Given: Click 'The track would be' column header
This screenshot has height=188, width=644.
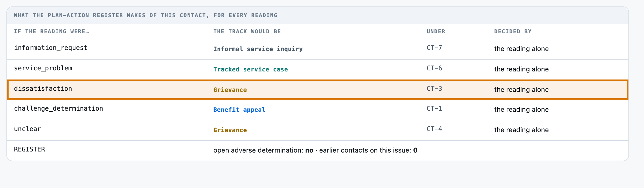Looking at the screenshot, I should [247, 31].
